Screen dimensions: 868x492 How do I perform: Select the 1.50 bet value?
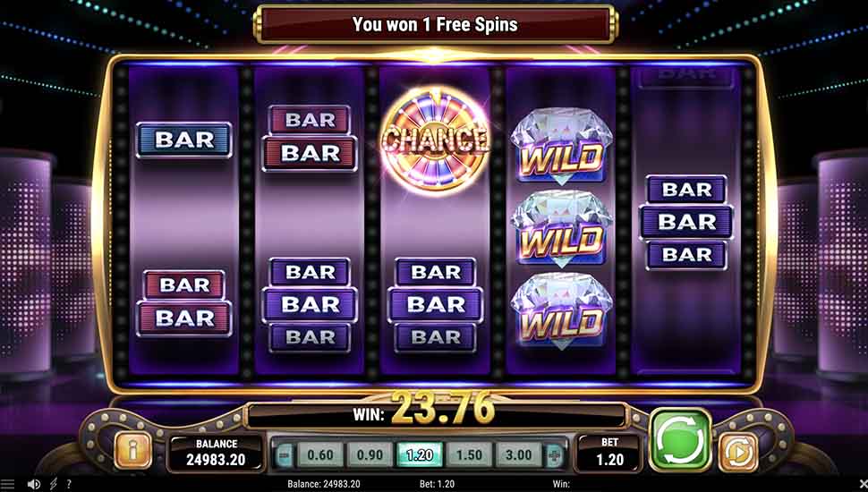click(x=469, y=455)
